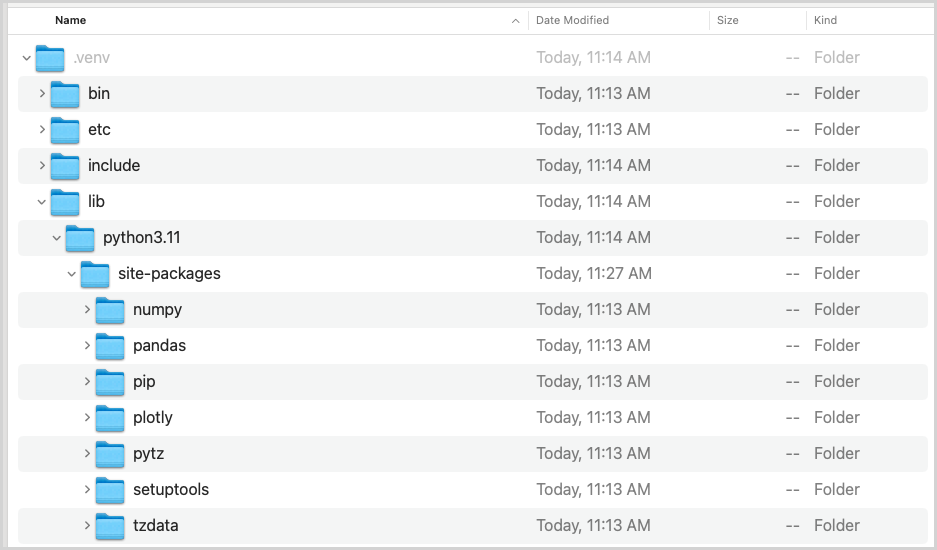Select the .venv folder name
The width and height of the screenshot is (937, 550).
coord(91,57)
